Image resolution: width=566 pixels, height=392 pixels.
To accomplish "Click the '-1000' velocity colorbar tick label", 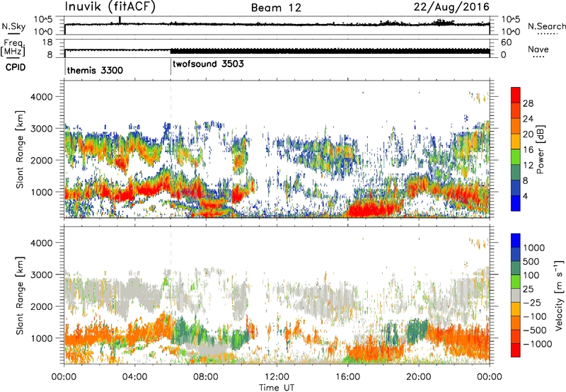I will [x=538, y=344].
